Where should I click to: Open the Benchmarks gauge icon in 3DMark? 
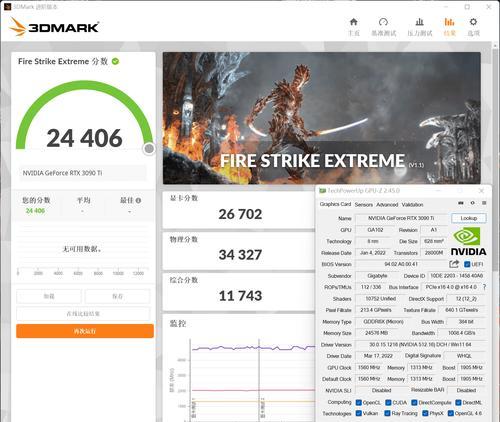383,22
